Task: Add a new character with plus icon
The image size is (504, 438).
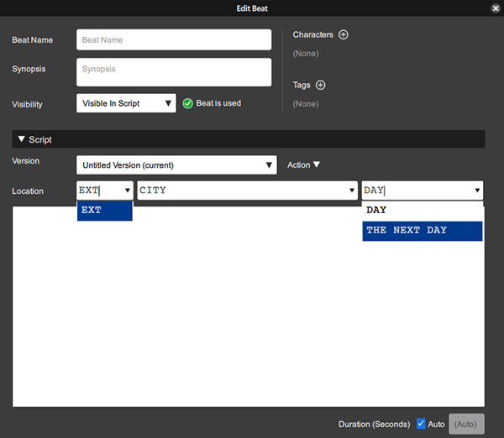Action: pos(343,35)
